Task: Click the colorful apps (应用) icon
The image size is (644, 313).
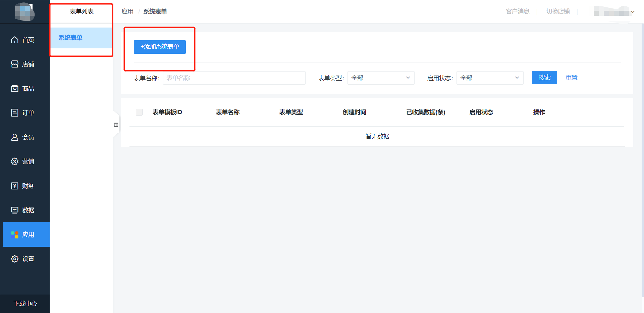Action: coord(15,235)
